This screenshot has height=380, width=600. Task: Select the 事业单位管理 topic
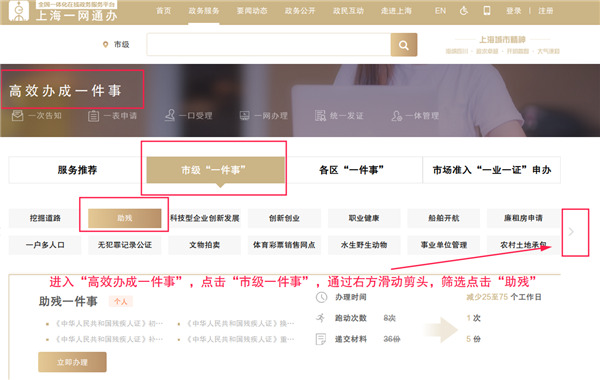point(443,245)
